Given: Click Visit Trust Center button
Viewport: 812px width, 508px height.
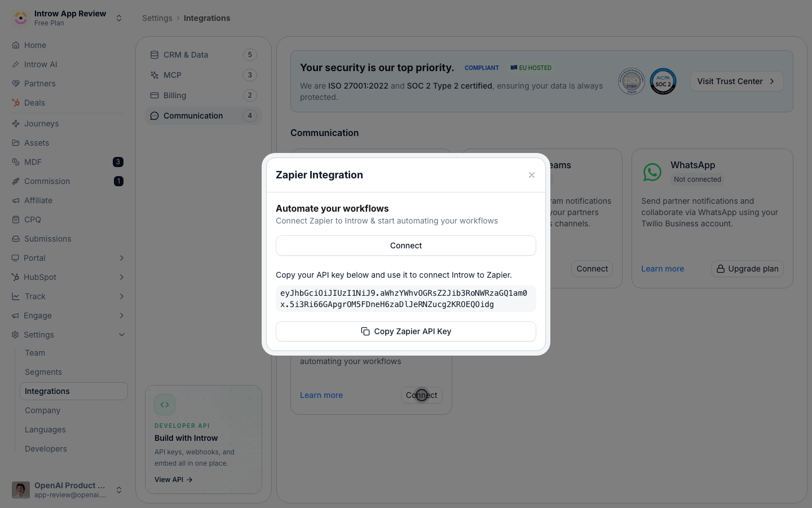Looking at the screenshot, I should pos(736,81).
